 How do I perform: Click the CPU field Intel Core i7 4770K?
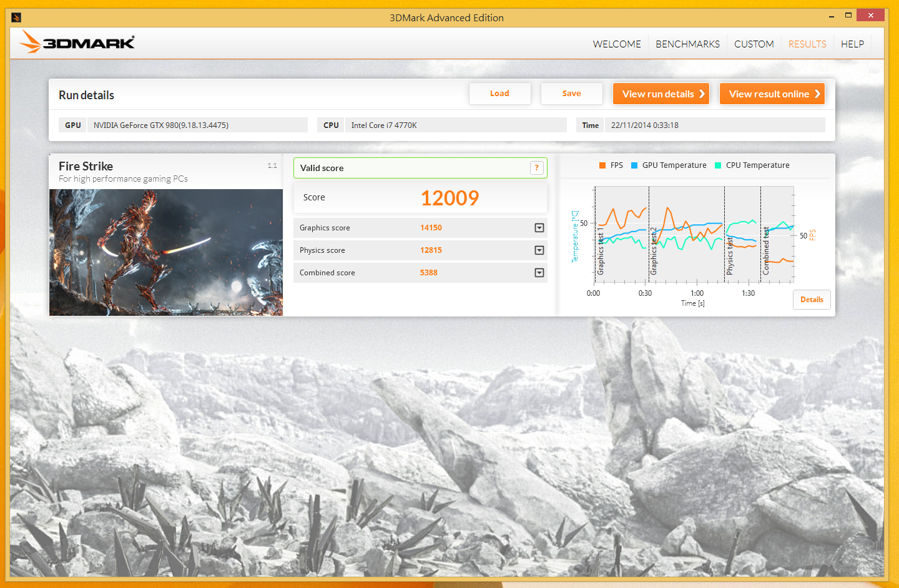(456, 125)
